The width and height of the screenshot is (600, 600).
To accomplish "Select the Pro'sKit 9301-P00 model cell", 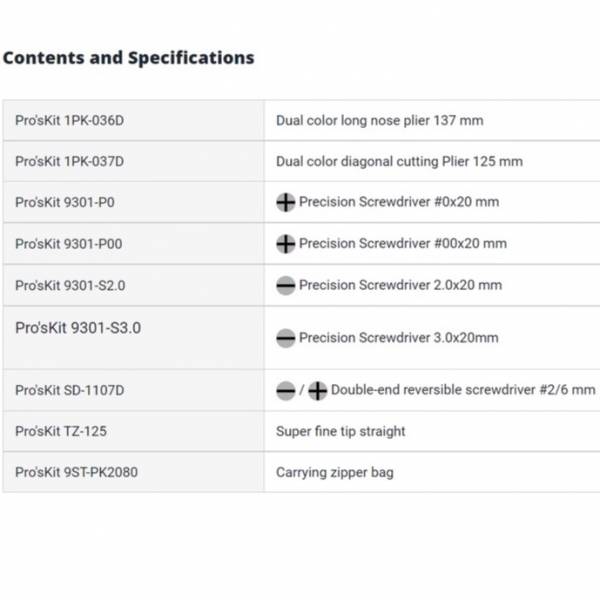I will point(133,244).
